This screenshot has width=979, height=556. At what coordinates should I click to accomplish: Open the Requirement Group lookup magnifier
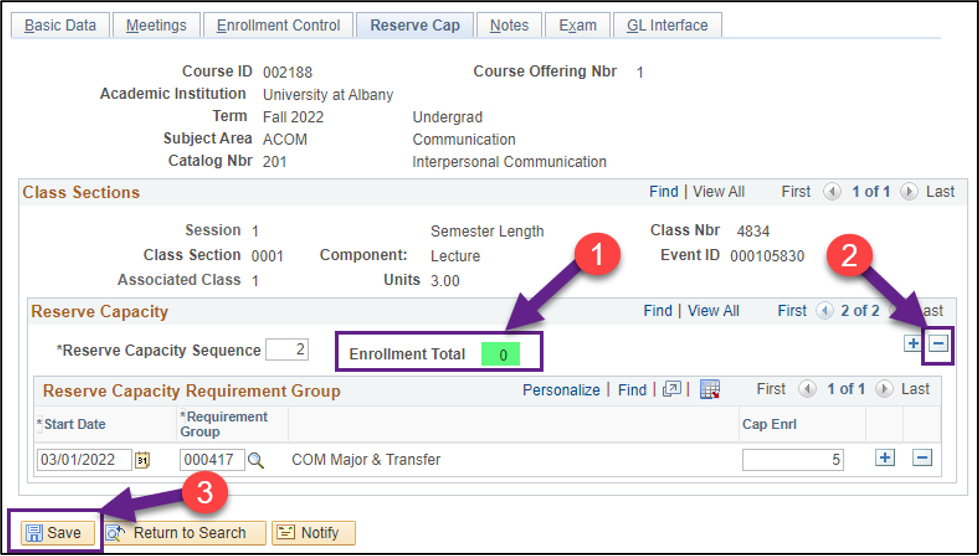point(256,460)
